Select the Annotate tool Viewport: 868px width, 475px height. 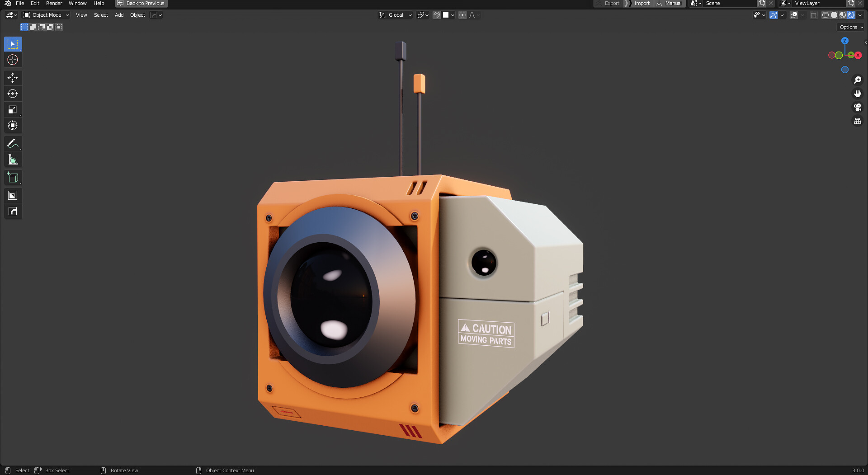[x=13, y=143]
